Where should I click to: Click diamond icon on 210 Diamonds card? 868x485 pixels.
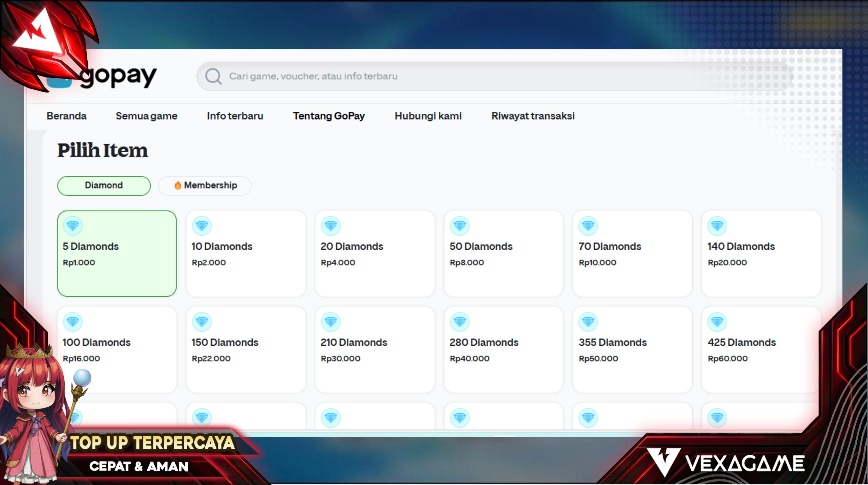pyautogui.click(x=331, y=322)
